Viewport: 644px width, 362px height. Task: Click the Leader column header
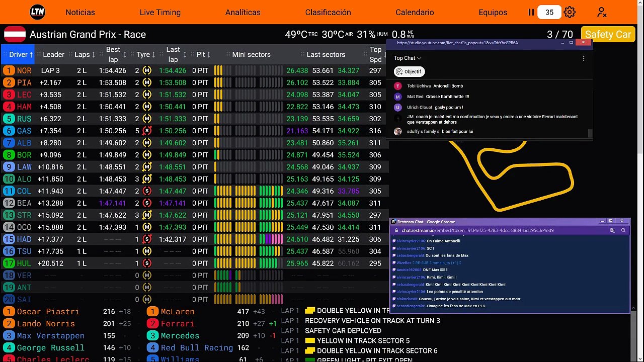[x=53, y=54]
